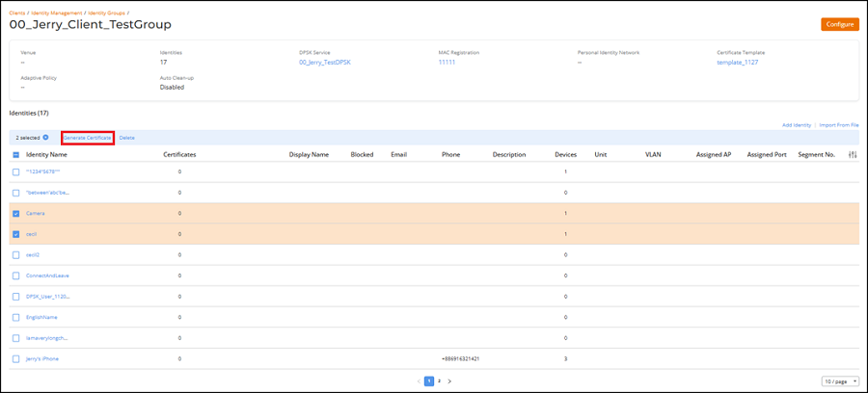Open the '10 / page' dropdown
868x393 pixels.
tap(840, 381)
